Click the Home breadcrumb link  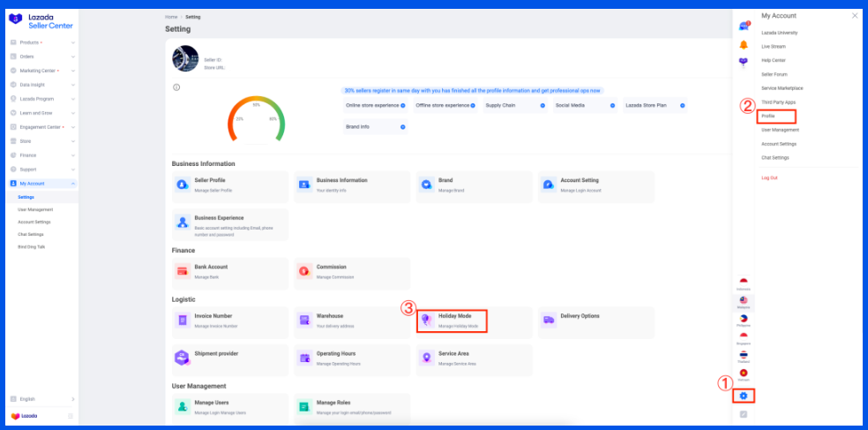pyautogui.click(x=171, y=17)
